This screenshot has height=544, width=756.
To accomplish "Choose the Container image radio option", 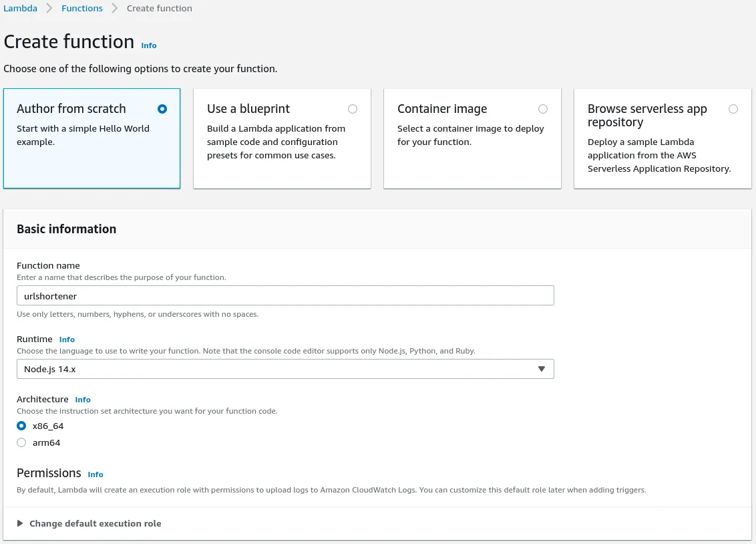I will pyautogui.click(x=543, y=109).
